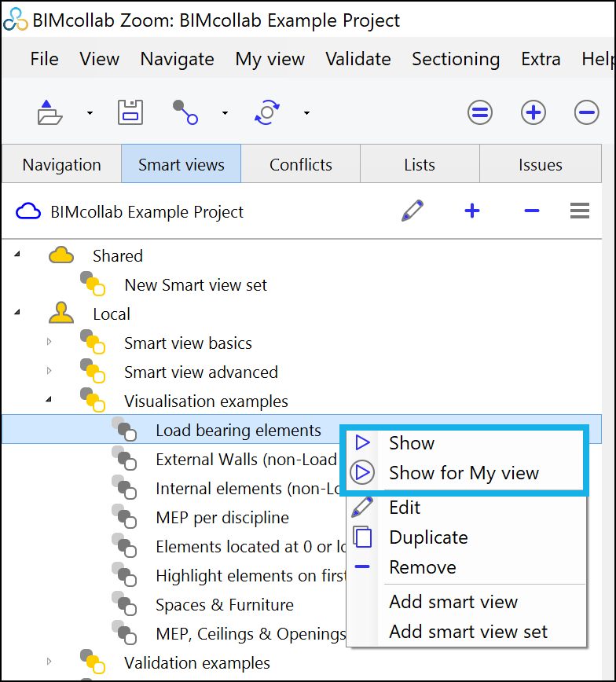Click the grey icon beside Spaces & Furniture
Screen dimensions: 616x682
click(124, 603)
